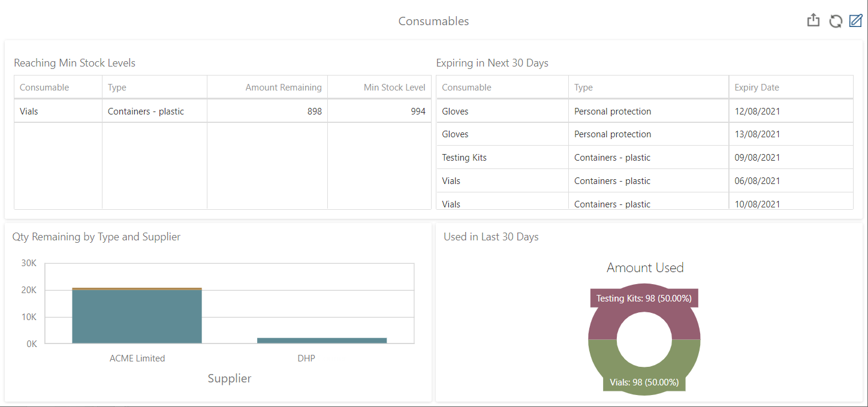Sort Expiring table by Consumable header
This screenshot has height=407, width=868.
point(466,88)
